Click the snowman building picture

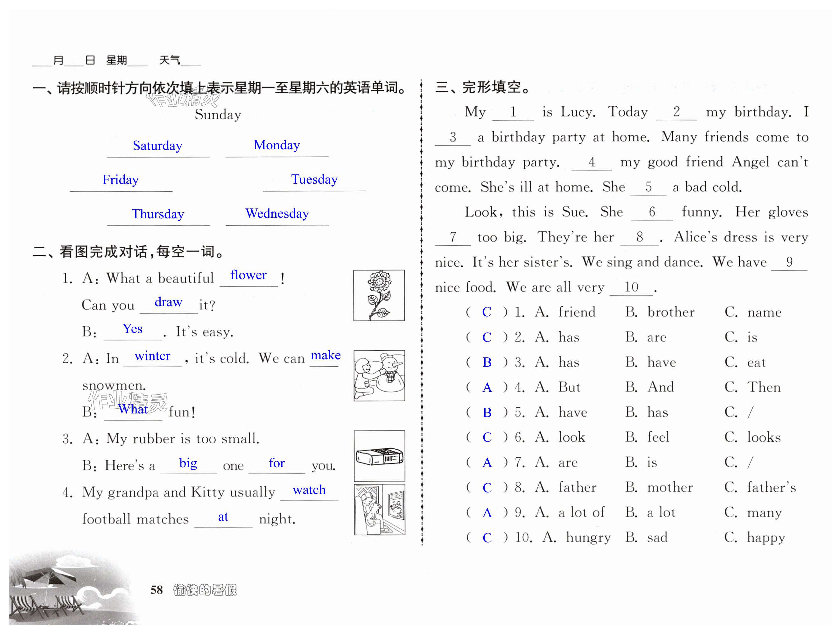point(379,375)
